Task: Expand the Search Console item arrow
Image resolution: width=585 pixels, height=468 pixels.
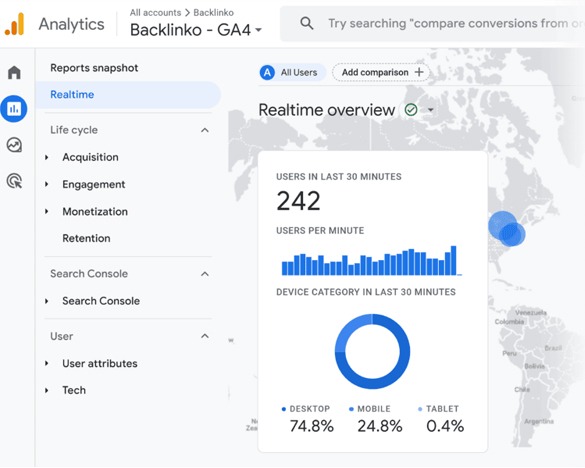Action: coord(47,301)
